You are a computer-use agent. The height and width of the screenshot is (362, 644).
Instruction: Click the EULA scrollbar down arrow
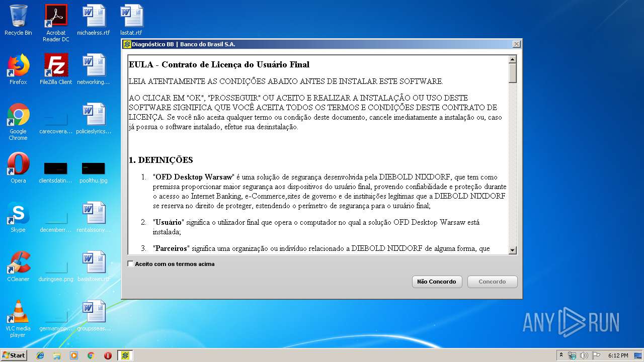(513, 250)
